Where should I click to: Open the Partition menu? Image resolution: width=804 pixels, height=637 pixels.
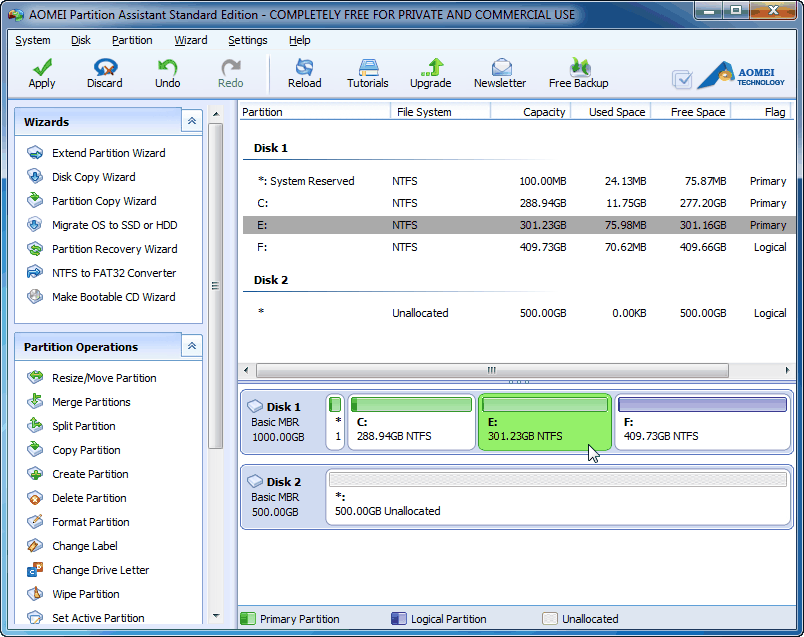(132, 40)
